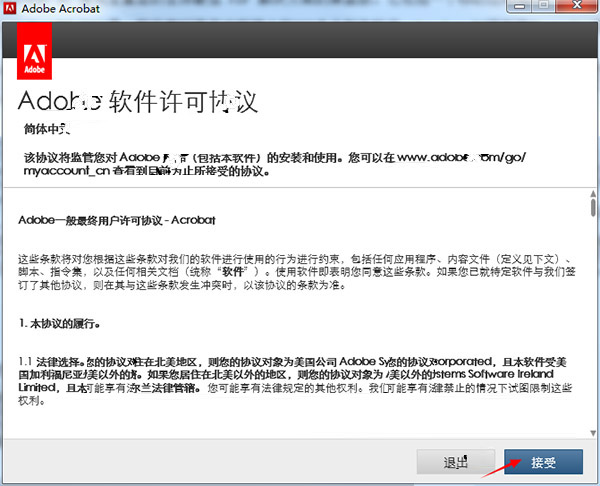
Task: Click the red Adobe logo
Action: pyautogui.click(x=34, y=51)
